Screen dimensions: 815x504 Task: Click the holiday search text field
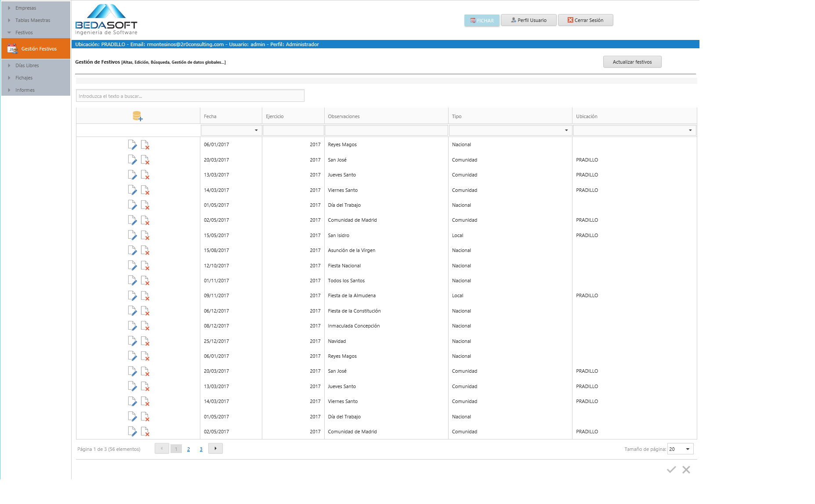(x=190, y=96)
